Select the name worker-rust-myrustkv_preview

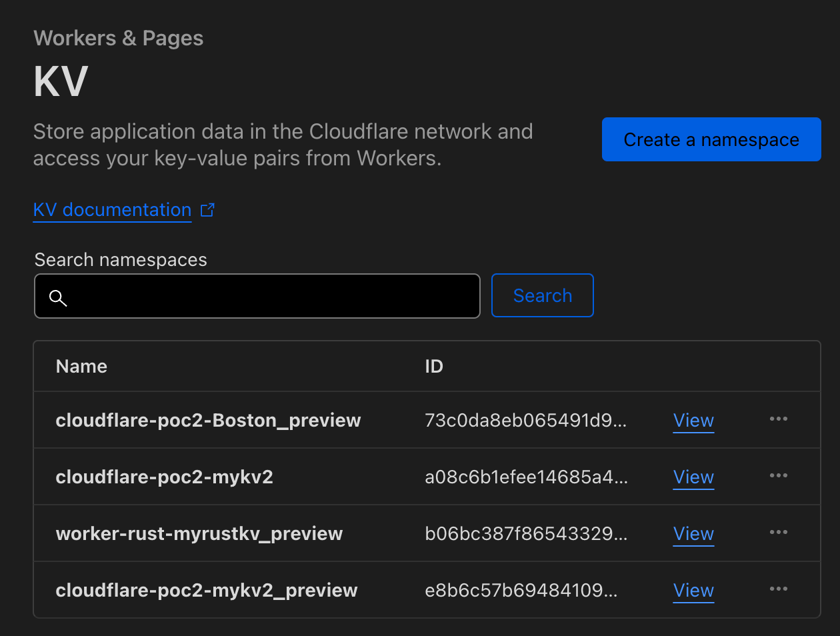tap(199, 534)
